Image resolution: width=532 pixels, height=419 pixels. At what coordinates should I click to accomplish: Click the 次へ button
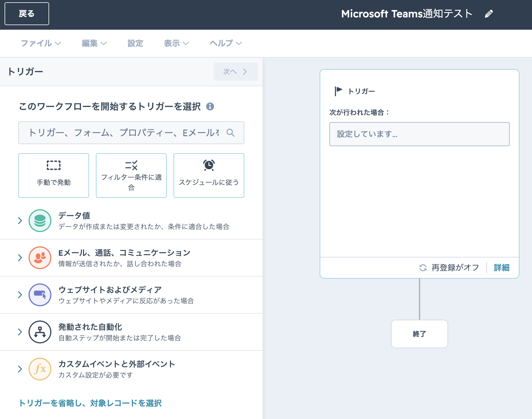point(235,72)
